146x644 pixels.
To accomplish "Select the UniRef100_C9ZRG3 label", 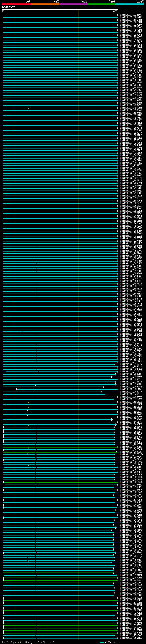I will (x=131, y=434).
